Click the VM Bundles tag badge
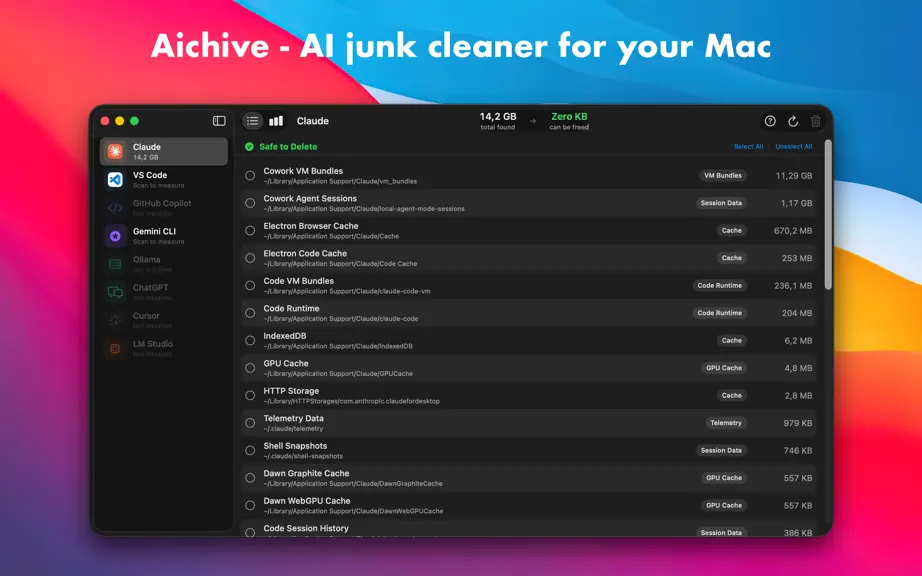The width and height of the screenshot is (922, 576). click(x=723, y=176)
